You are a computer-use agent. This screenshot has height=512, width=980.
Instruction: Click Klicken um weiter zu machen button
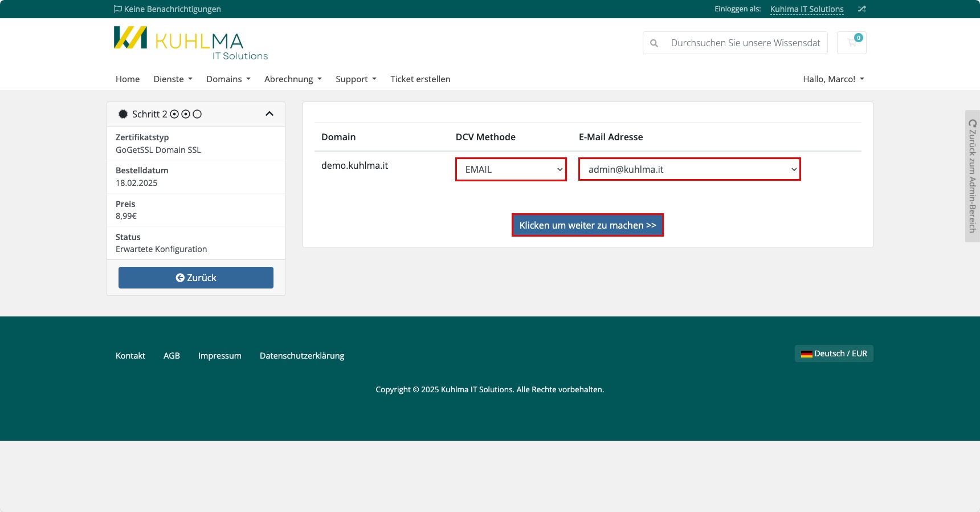click(587, 225)
